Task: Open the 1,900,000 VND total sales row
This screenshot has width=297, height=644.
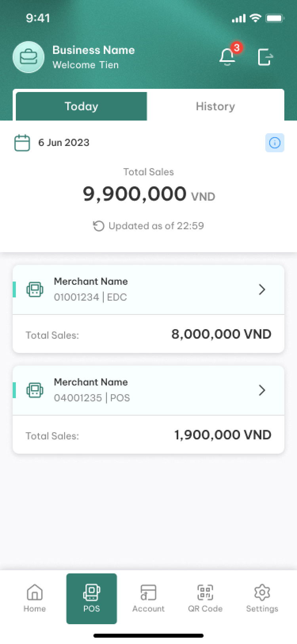Action: (148, 435)
